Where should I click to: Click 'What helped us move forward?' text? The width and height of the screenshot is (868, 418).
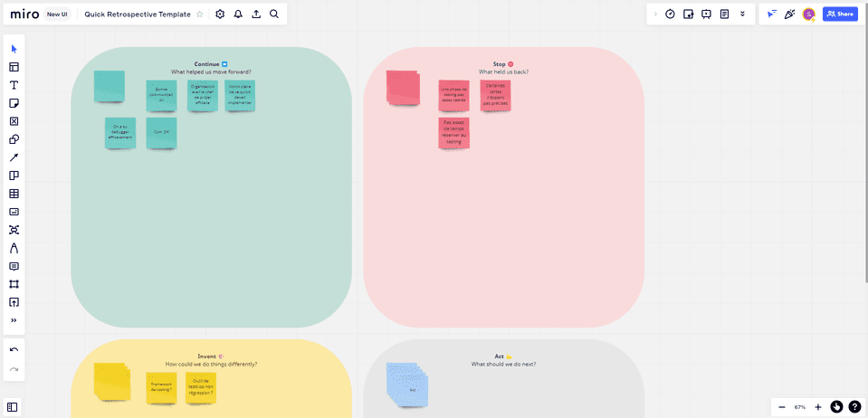[211, 72]
